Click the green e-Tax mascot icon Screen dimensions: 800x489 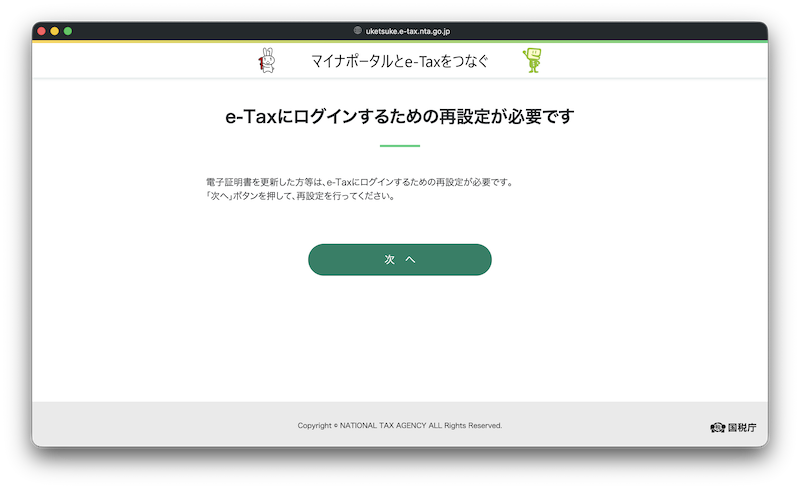point(532,60)
